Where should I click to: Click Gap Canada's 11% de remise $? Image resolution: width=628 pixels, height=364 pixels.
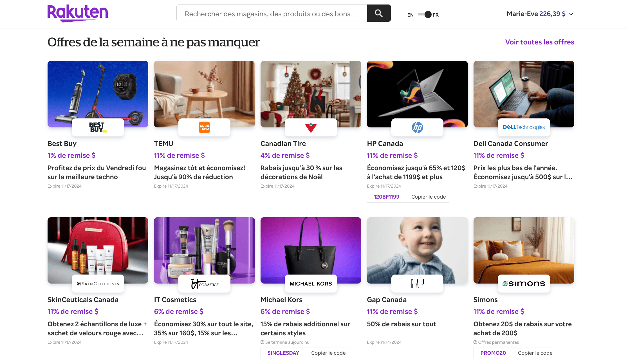(392, 312)
